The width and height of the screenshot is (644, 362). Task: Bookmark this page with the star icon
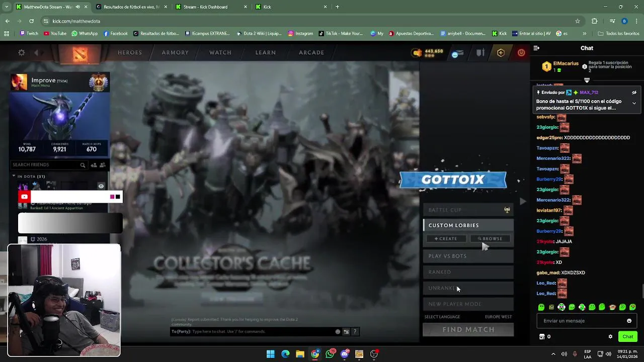tap(578, 21)
